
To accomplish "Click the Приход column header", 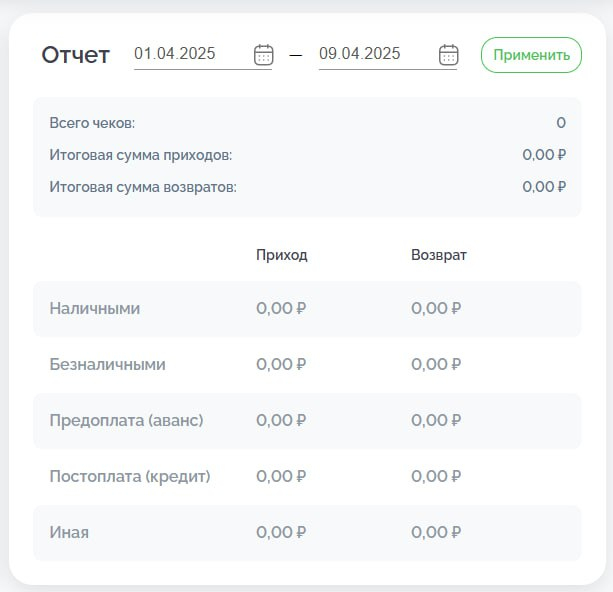I will click(x=282, y=255).
